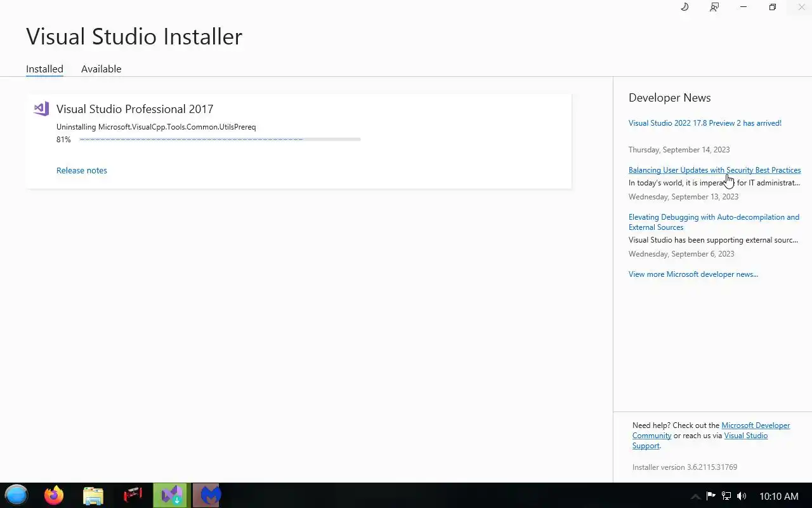Click 'In today's world' article summary

point(714,183)
